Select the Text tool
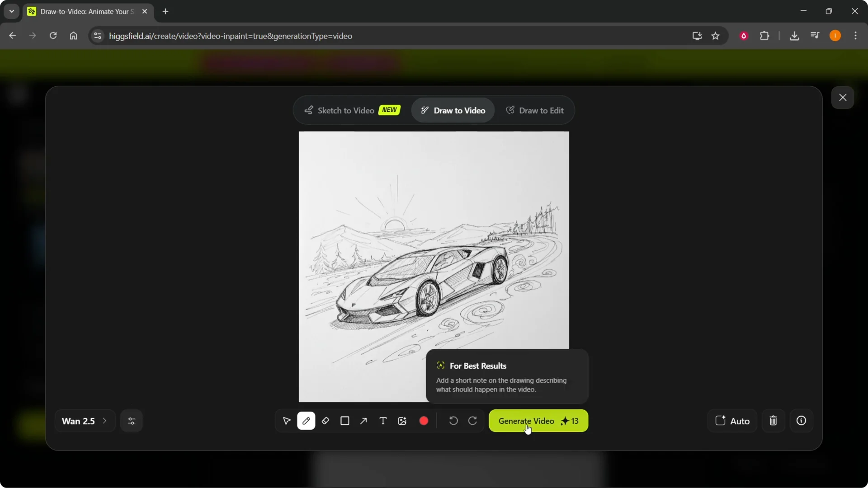The height and width of the screenshot is (488, 868). (383, 421)
